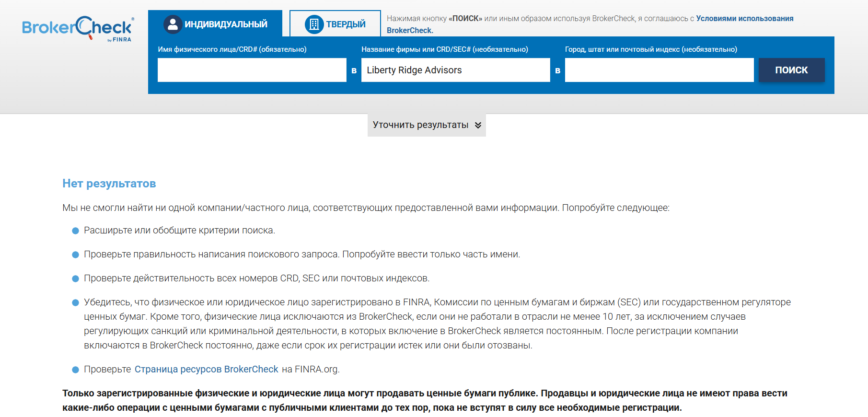Screen dimensions: 868x417
Task: Expand the Уточнить результаты panel
Action: click(x=427, y=125)
